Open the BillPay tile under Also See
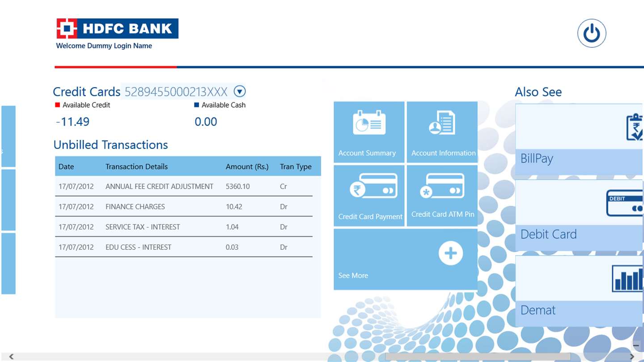Image resolution: width=644 pixels, height=362 pixels. (x=580, y=139)
